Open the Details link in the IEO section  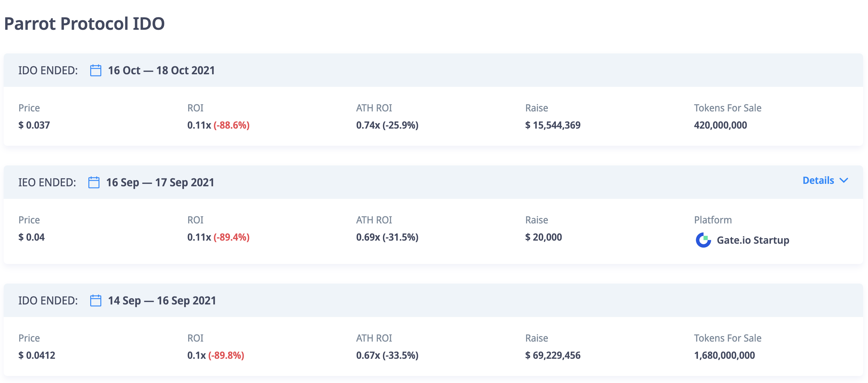coord(818,180)
